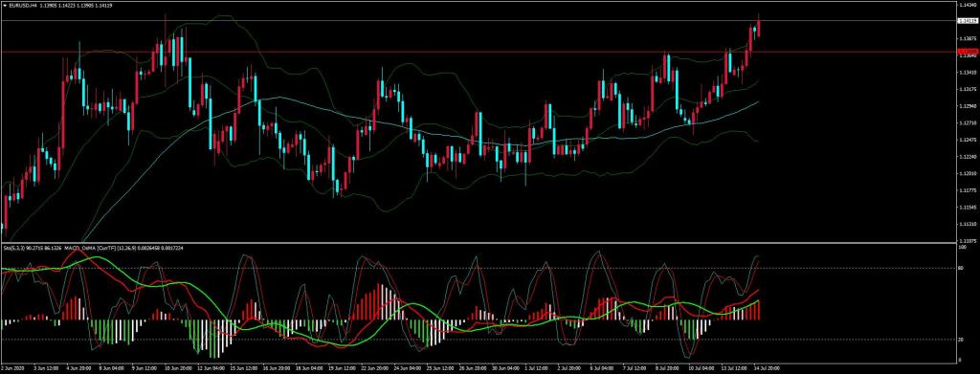Click the 2 Jun 2020 date label

pyautogui.click(x=12, y=367)
